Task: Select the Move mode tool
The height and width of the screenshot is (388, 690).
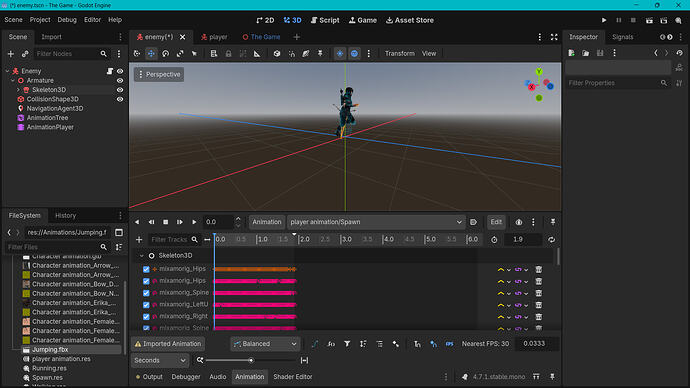Action: [x=151, y=54]
